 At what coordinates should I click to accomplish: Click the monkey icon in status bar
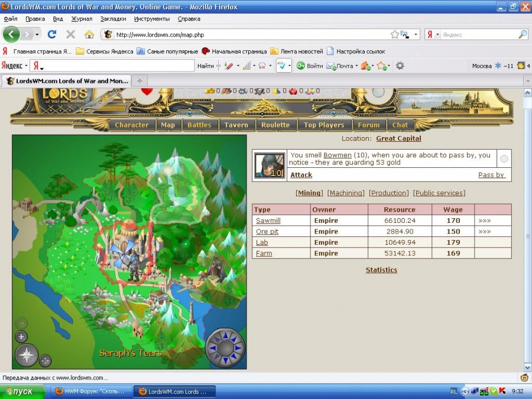[524, 378]
